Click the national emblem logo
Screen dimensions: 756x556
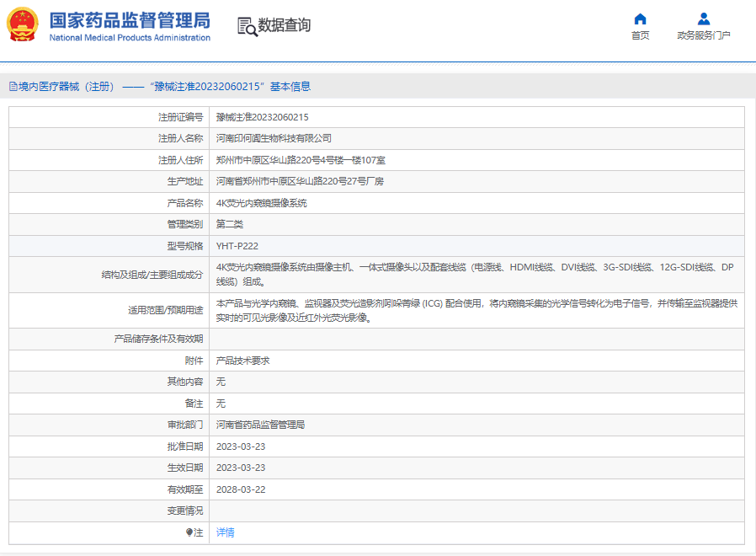[x=22, y=25]
